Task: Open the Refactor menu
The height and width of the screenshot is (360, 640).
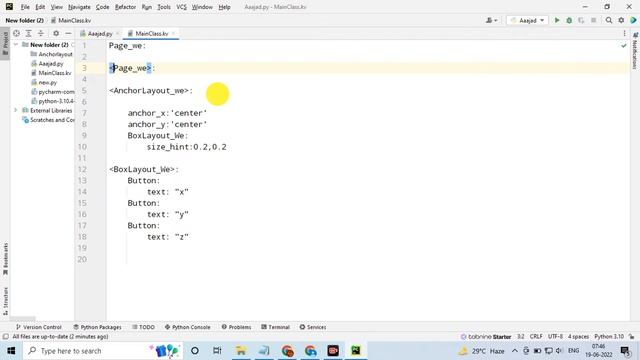Action: pos(125,7)
